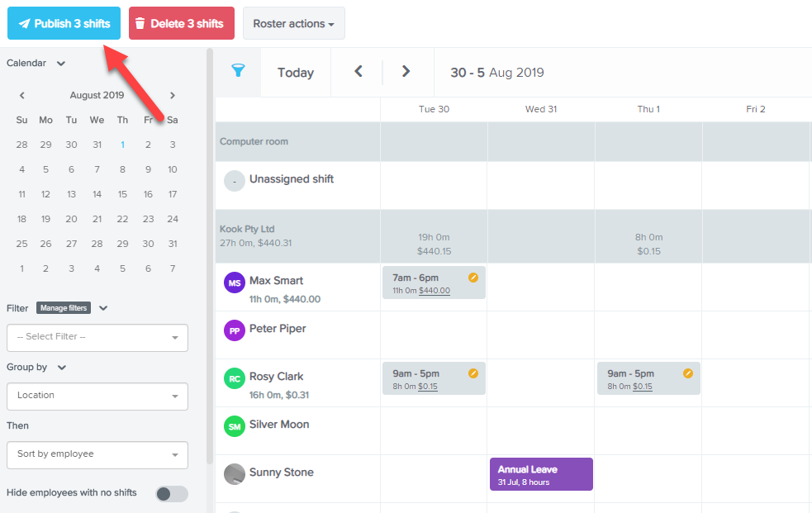Toggle 'Hide employees with no shifts'
Viewport: 812px width, 513px height.
[171, 492]
